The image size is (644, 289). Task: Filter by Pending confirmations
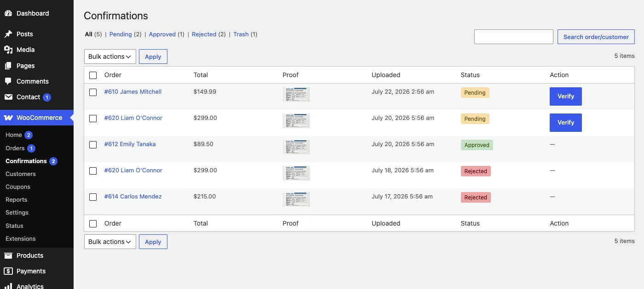pos(121,34)
